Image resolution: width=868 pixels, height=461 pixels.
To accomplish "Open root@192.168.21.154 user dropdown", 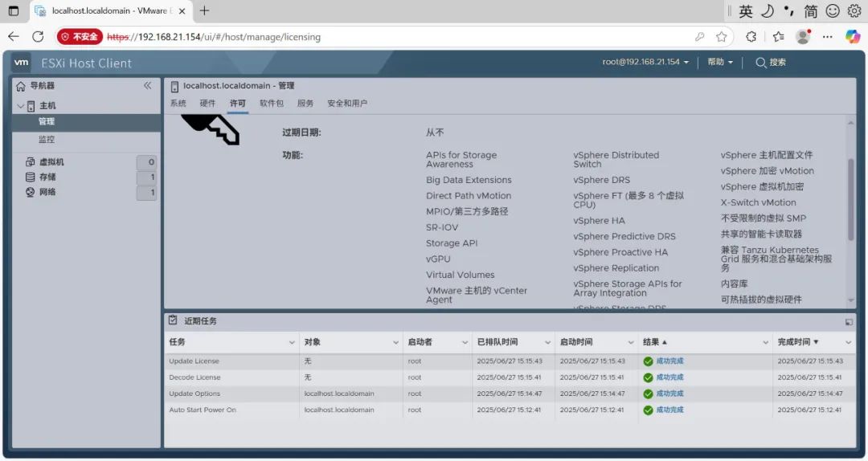I will (x=645, y=62).
